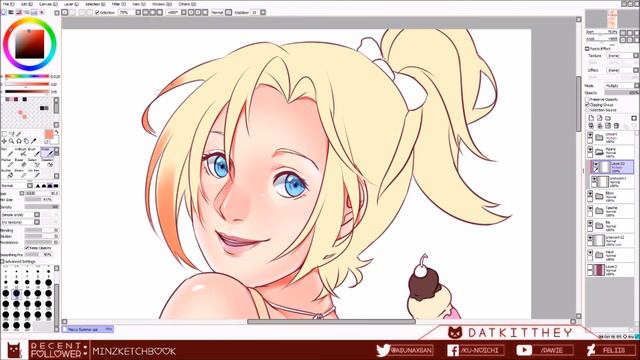Toggle the Keep Opacity checkbox
Image resolution: width=640 pixels, height=360 pixels.
[27, 248]
